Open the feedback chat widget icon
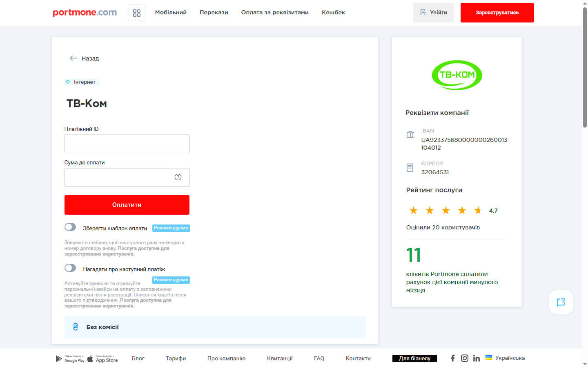588x368 pixels. (x=561, y=302)
